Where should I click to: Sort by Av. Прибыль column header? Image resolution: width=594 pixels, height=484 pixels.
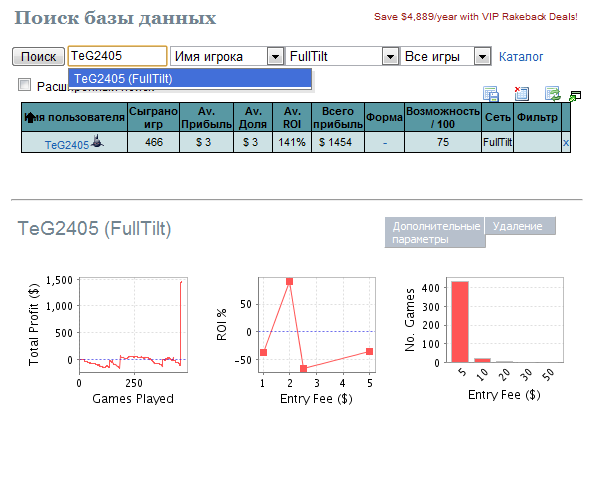pyautogui.click(x=206, y=117)
